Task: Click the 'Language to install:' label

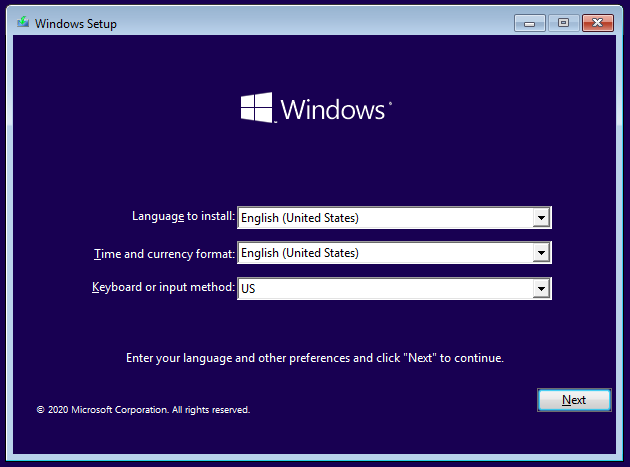Action: 184,216
